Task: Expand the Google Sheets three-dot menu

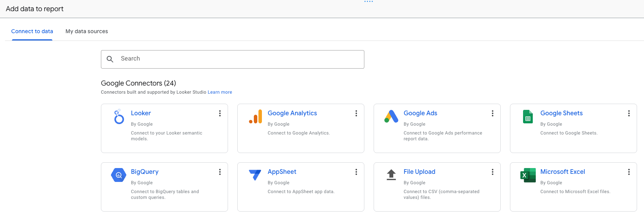Action: [x=629, y=113]
